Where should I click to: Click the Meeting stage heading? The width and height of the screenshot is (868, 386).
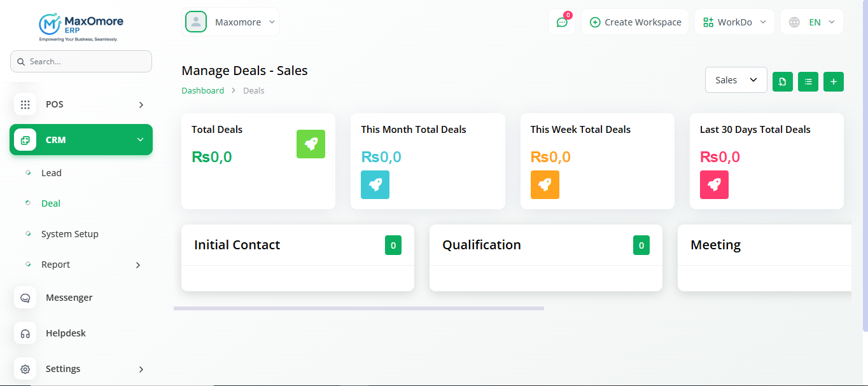[x=716, y=245]
